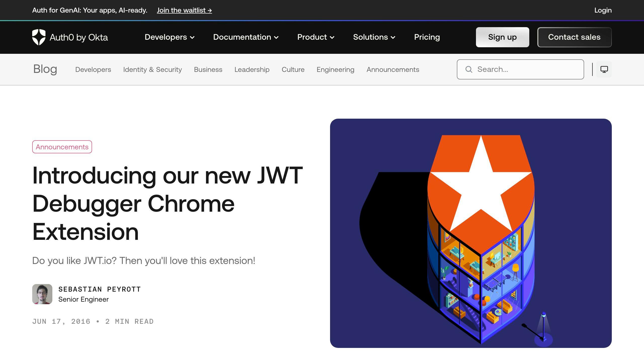The image size is (644, 362).
Task: Click the "Auth for GenAI" banner text
Action: [x=90, y=10]
